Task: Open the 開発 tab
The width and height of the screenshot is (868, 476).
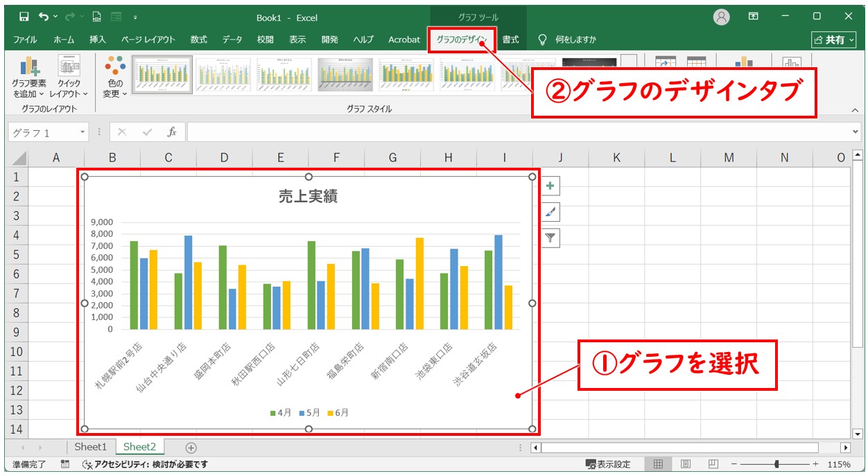Action: [x=330, y=39]
